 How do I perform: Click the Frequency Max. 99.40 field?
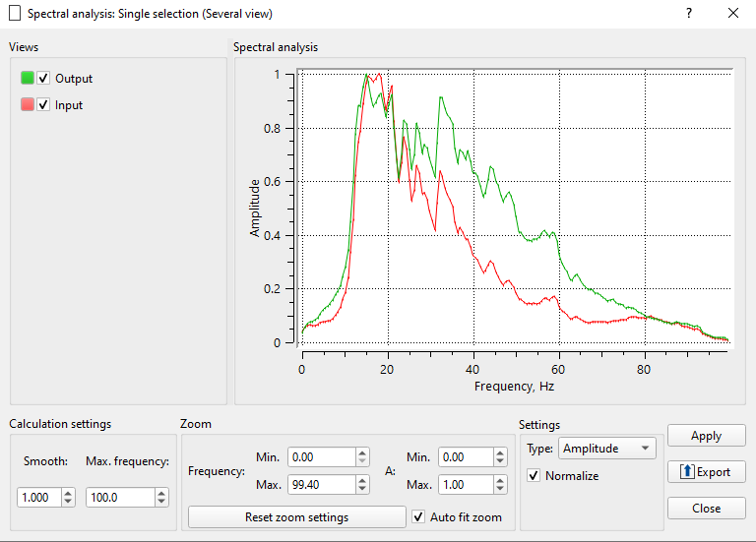pos(322,484)
